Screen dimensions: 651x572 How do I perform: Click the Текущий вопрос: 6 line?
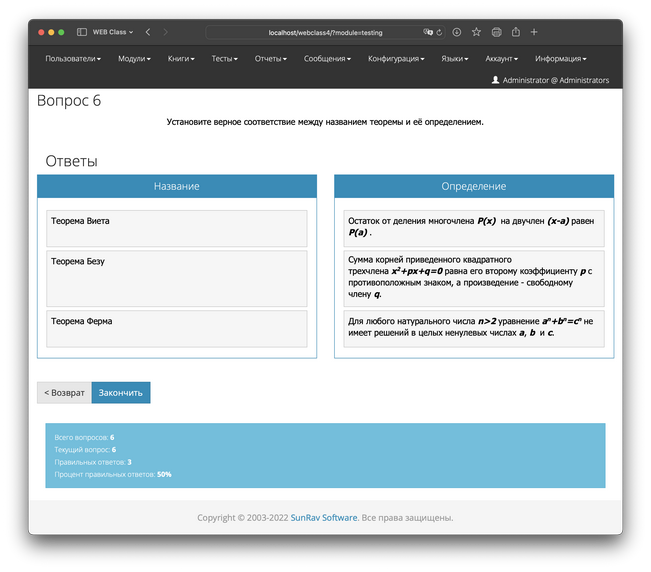[x=85, y=450]
